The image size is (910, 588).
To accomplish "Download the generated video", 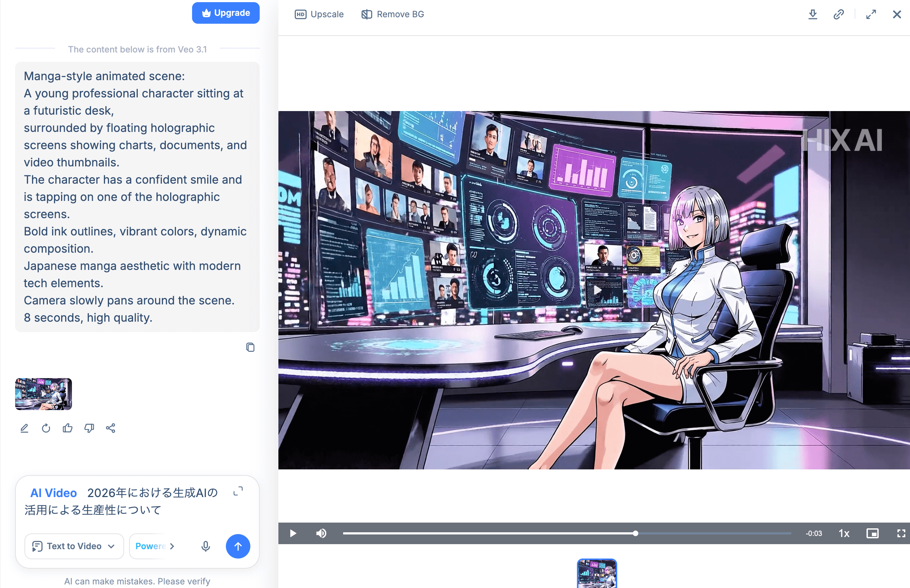I will (813, 14).
